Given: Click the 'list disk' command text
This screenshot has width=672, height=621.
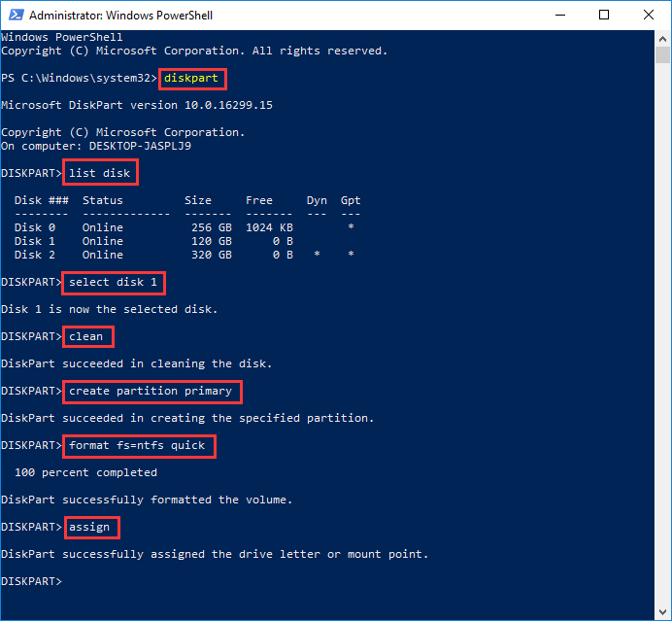Looking at the screenshot, I should [101, 173].
